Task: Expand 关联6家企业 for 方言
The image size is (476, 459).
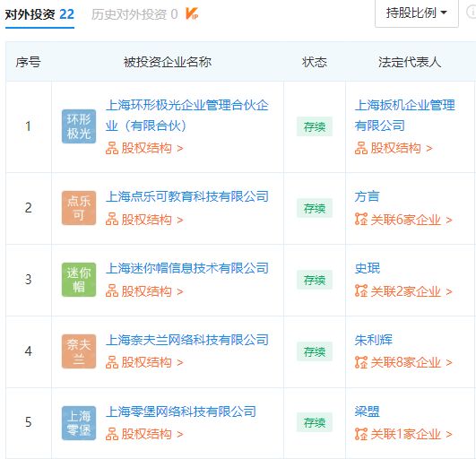Action: pyautogui.click(x=403, y=220)
